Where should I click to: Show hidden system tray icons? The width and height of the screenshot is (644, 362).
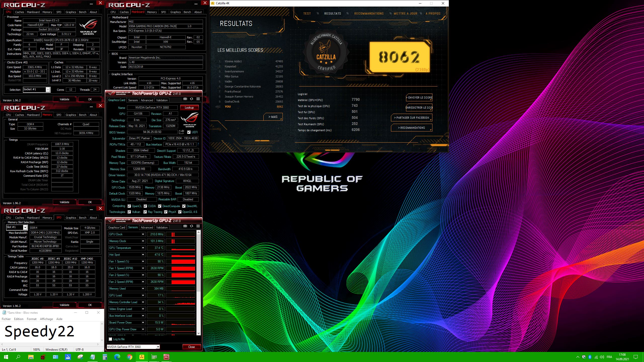(578, 357)
